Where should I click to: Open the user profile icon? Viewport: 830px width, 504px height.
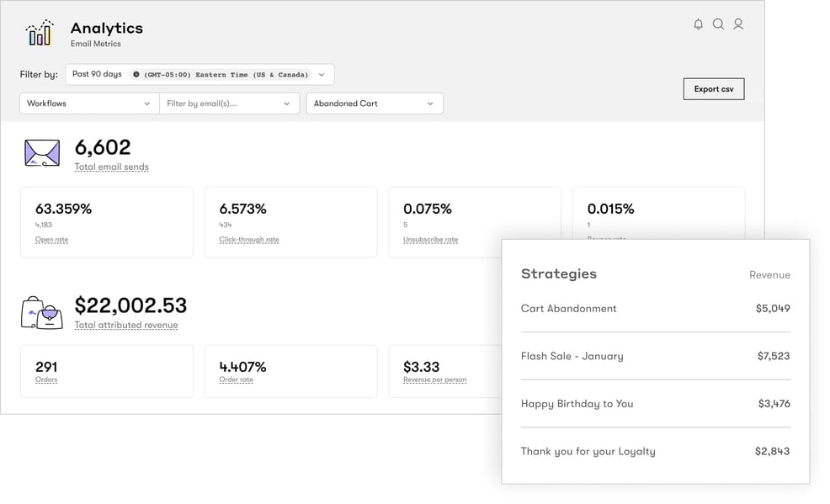click(x=738, y=24)
